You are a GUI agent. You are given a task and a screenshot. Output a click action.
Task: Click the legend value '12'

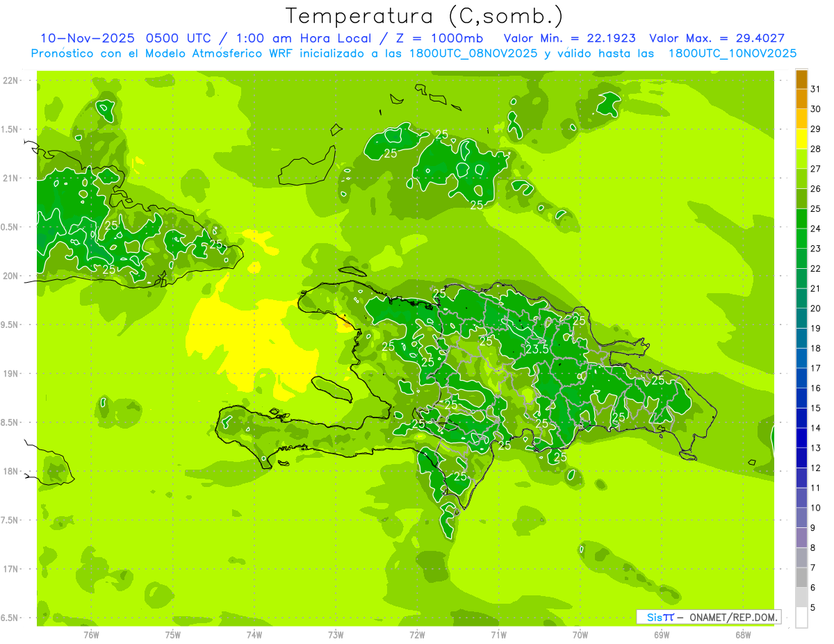pyautogui.click(x=816, y=468)
